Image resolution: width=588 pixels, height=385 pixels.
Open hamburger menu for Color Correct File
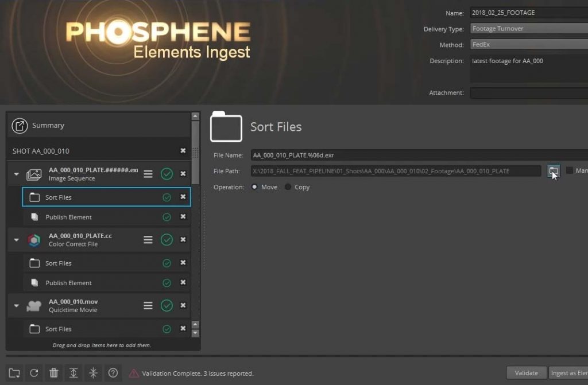pyautogui.click(x=148, y=240)
